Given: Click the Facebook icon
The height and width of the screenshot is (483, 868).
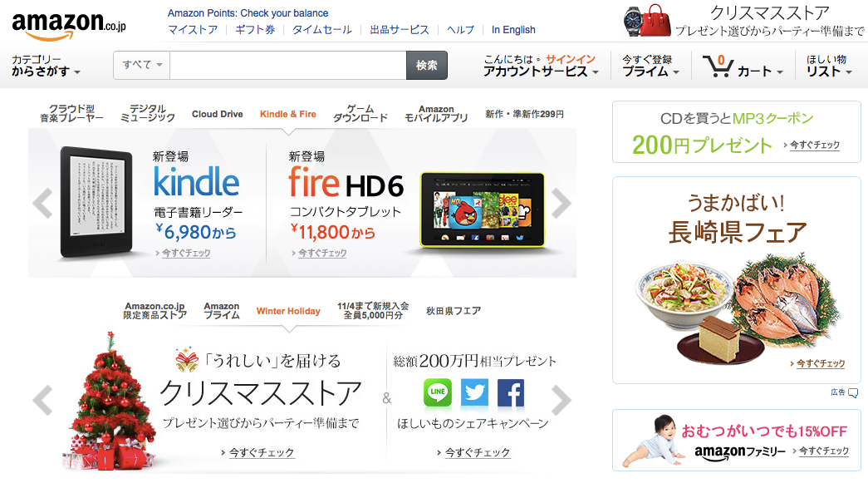Looking at the screenshot, I should [x=511, y=392].
